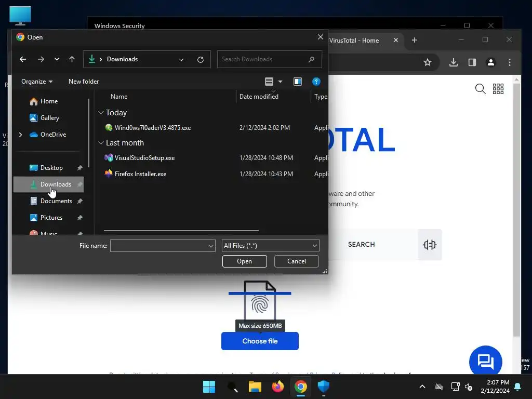532x399 pixels.
Task: Open File Explorer from taskbar
Action: (x=255, y=387)
